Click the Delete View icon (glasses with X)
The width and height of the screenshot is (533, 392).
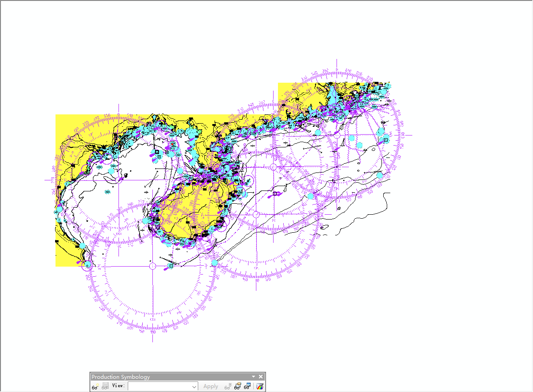[227, 387]
